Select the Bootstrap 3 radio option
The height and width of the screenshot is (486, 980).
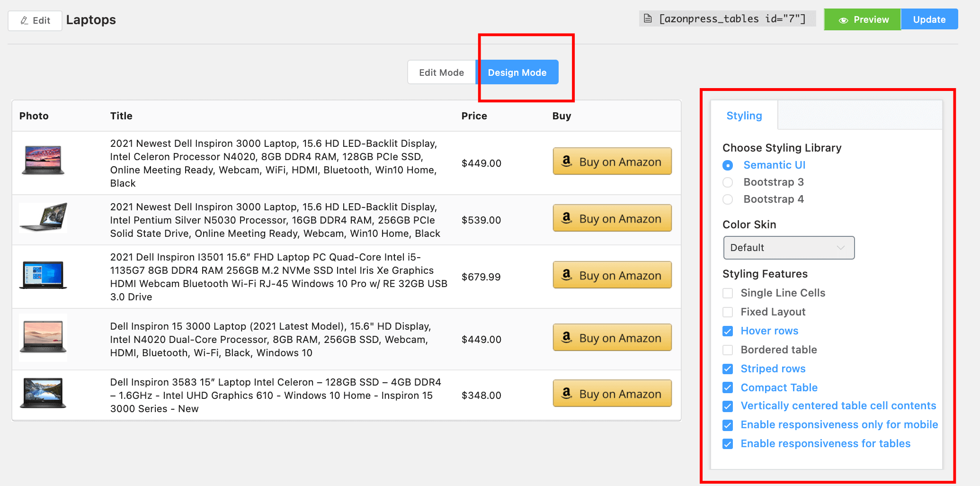(x=728, y=182)
